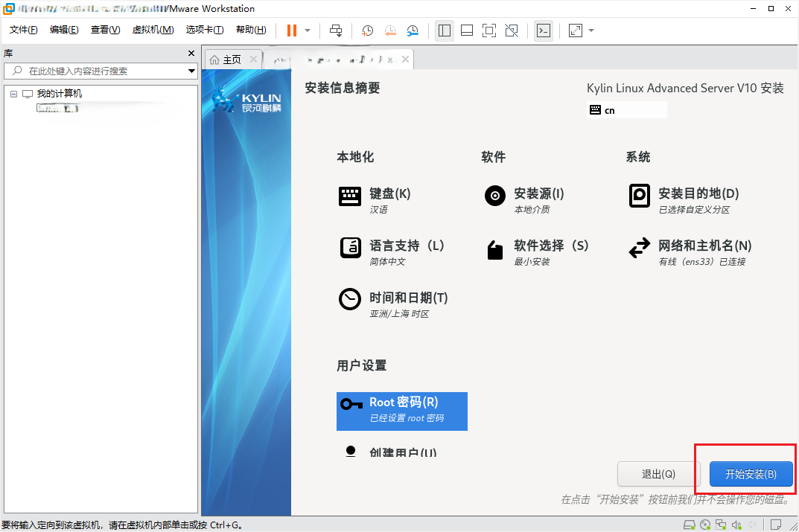Toggle the console view icon
Viewport: 799px width, 532px height.
(x=544, y=31)
